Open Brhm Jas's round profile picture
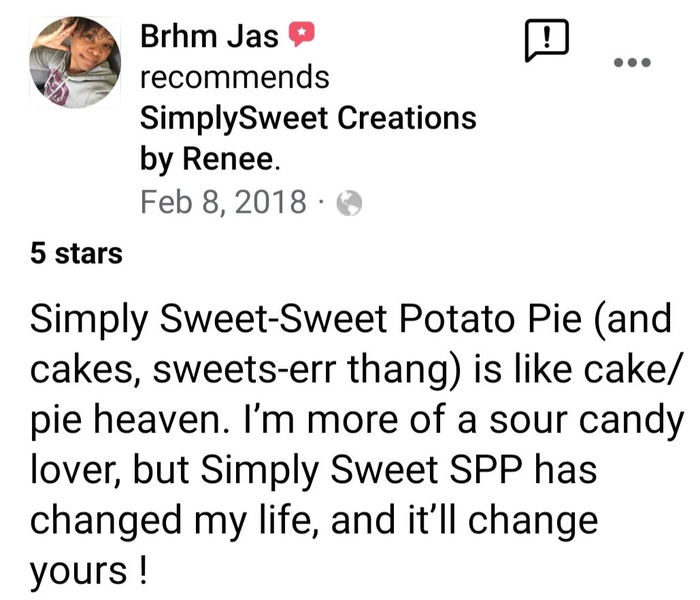 tap(75, 62)
